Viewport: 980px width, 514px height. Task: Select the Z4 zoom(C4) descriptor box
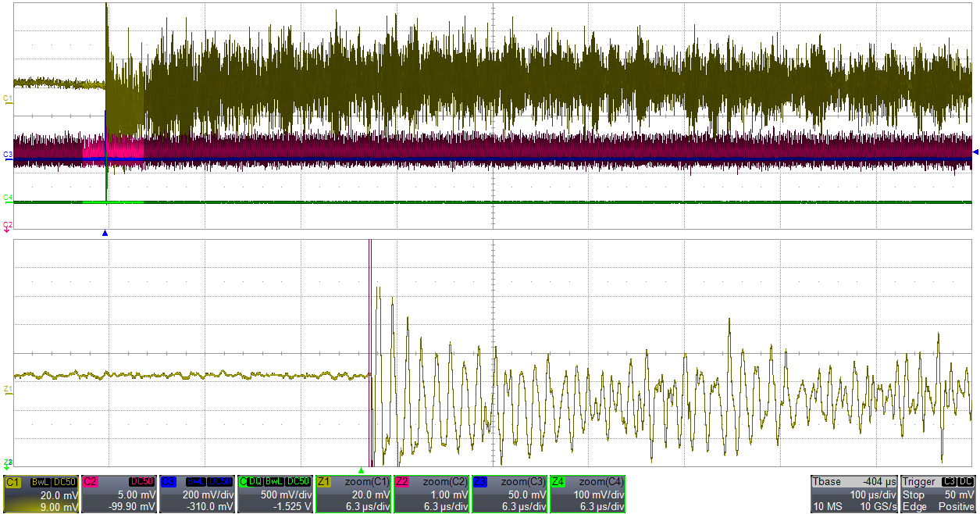pos(587,494)
